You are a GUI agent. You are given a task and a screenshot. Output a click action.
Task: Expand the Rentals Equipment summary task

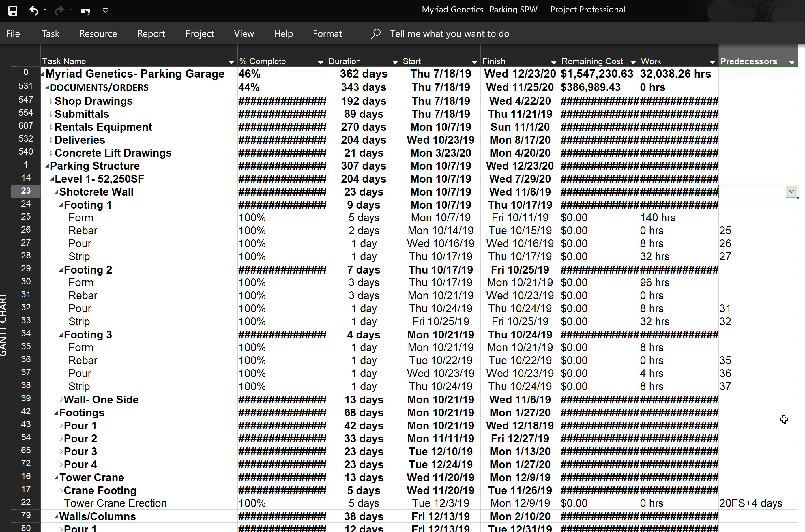(x=52, y=127)
